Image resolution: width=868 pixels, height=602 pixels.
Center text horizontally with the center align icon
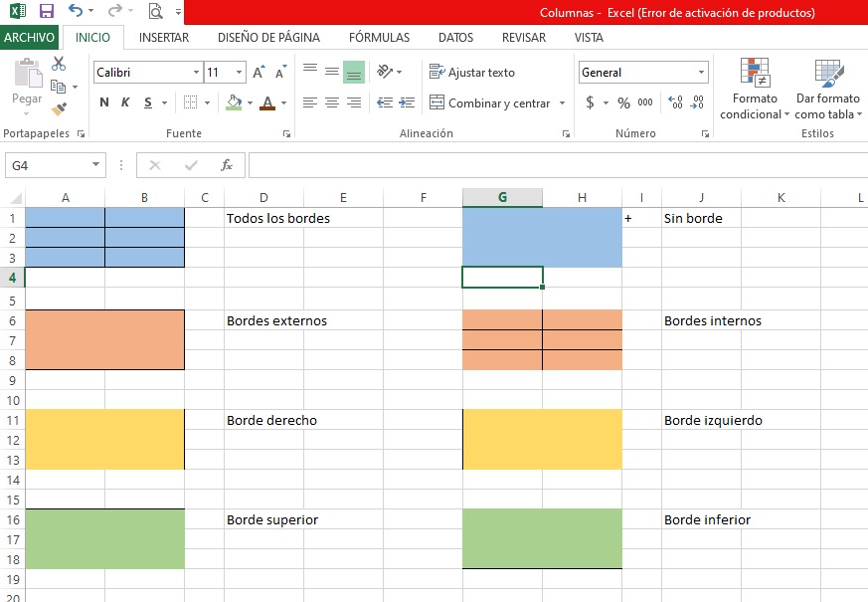pyautogui.click(x=331, y=102)
